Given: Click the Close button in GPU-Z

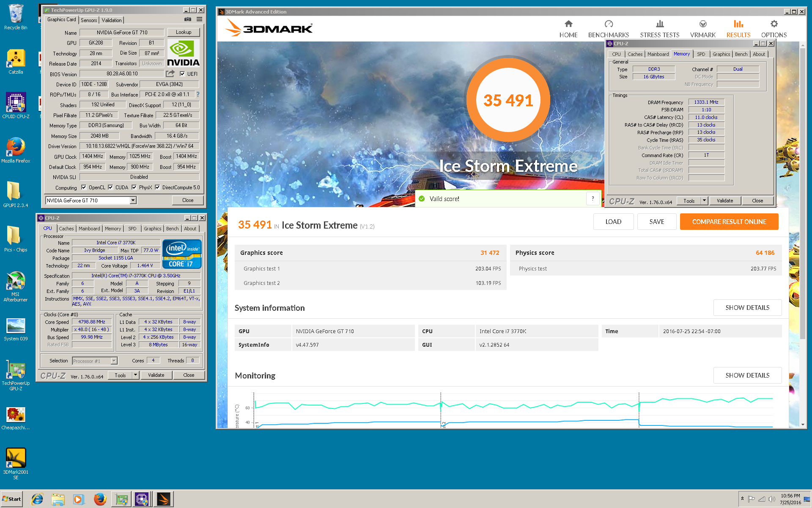Looking at the screenshot, I should point(188,200).
